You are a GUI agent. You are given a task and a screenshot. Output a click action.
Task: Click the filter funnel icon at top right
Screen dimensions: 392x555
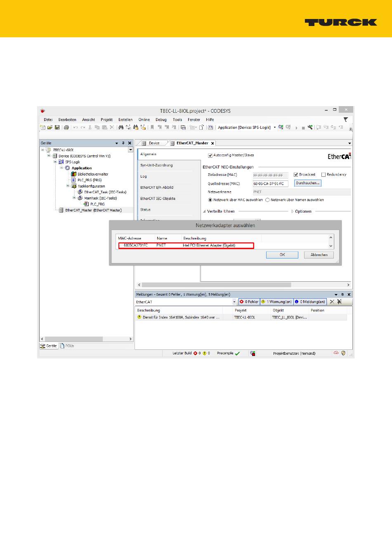tap(346, 119)
